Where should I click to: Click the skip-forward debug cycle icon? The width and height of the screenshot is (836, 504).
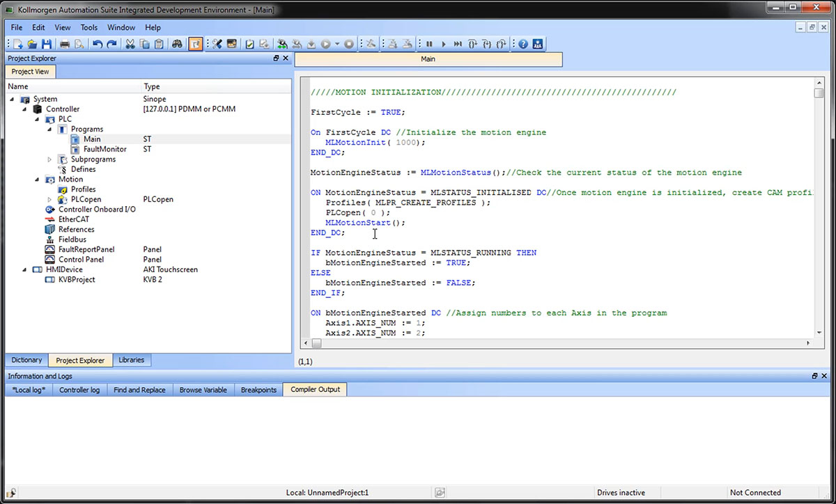pyautogui.click(x=458, y=44)
